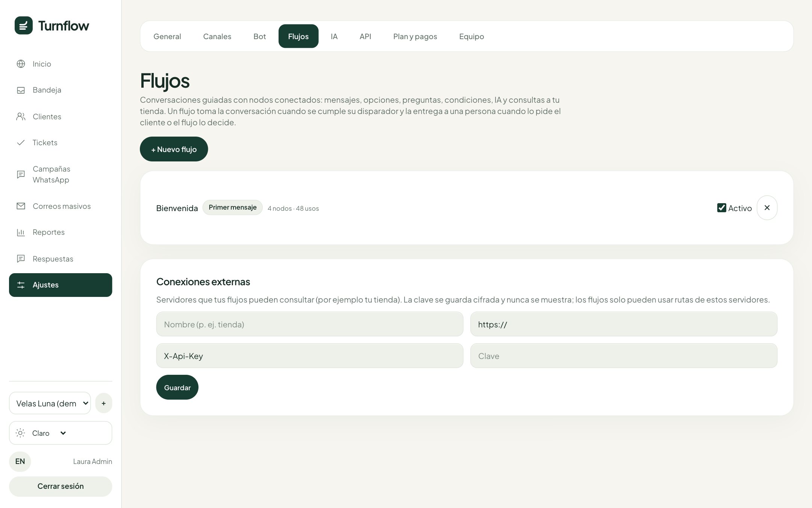Open Campañas WhatsApp in the sidebar
The height and width of the screenshot is (508, 812).
[61, 174]
